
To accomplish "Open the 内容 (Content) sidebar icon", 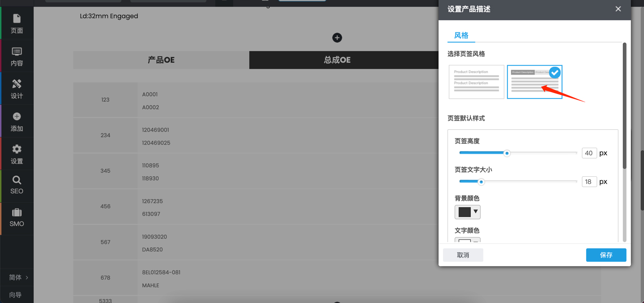I will pos(17,56).
